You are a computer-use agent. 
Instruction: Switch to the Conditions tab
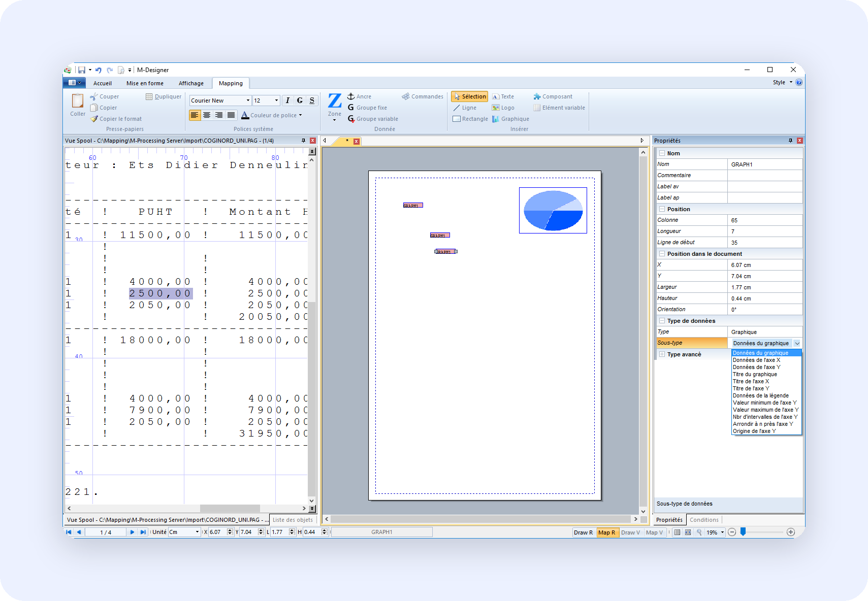704,520
